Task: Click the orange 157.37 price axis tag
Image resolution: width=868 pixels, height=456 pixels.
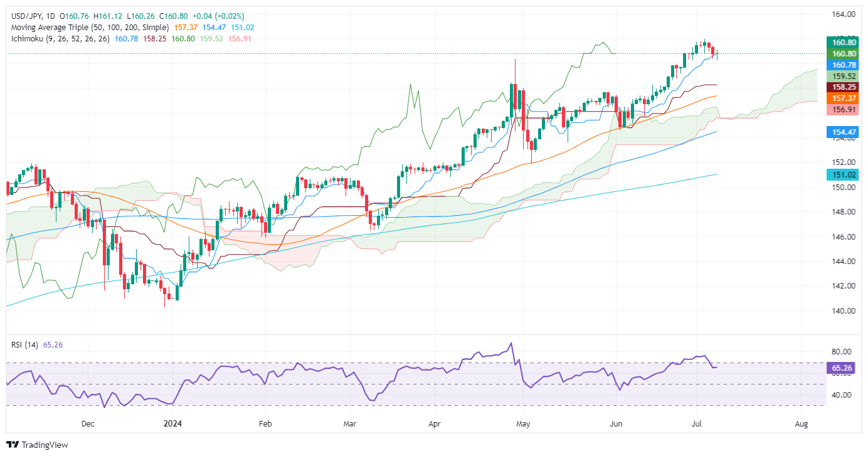Action: pos(844,99)
